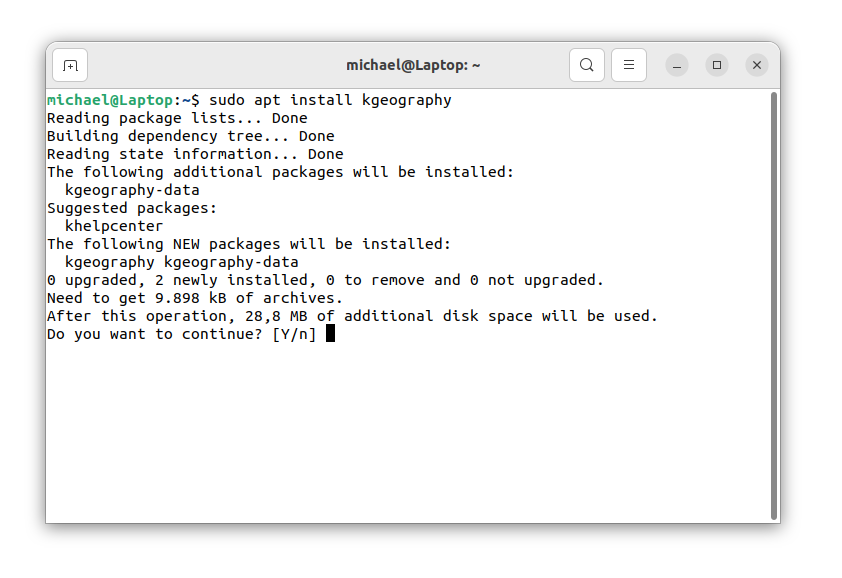This screenshot has width=842, height=578.
Task: Click the 'Reading package lists... Done' line
Action: [177, 118]
